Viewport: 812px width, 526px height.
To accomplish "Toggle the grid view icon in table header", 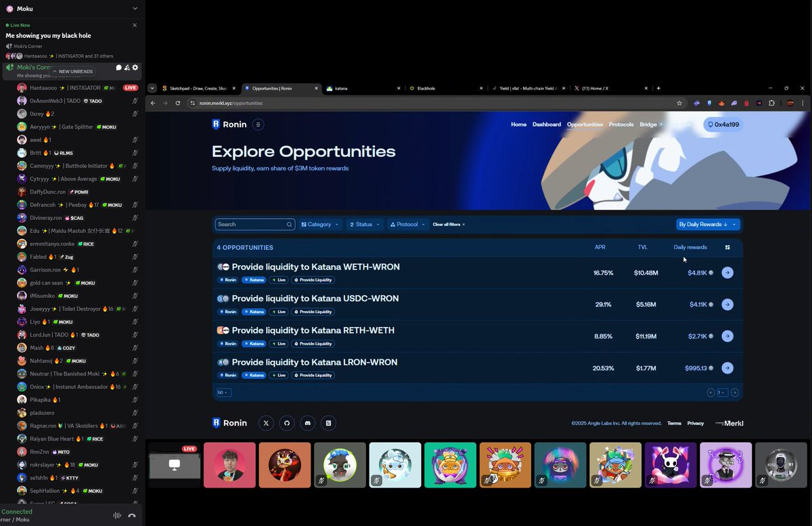I will point(727,247).
